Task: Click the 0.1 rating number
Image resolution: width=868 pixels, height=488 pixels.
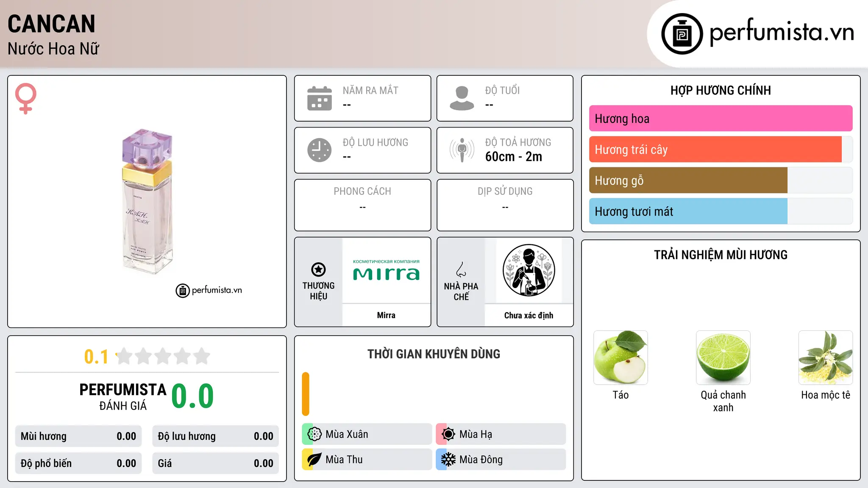Action: tap(96, 357)
